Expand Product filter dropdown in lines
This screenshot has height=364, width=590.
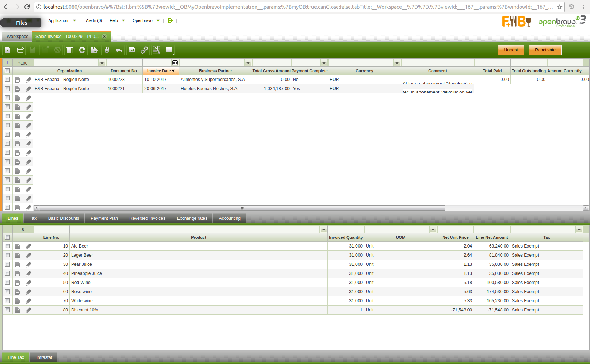pos(323,229)
